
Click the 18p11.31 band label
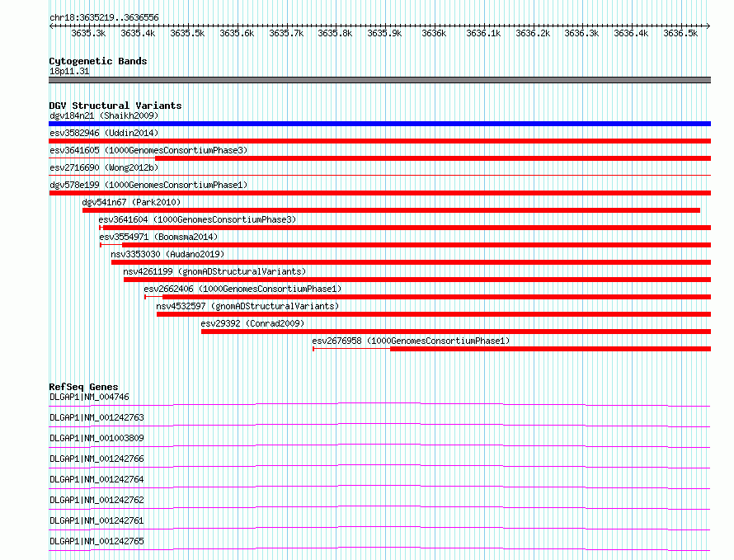[69, 71]
